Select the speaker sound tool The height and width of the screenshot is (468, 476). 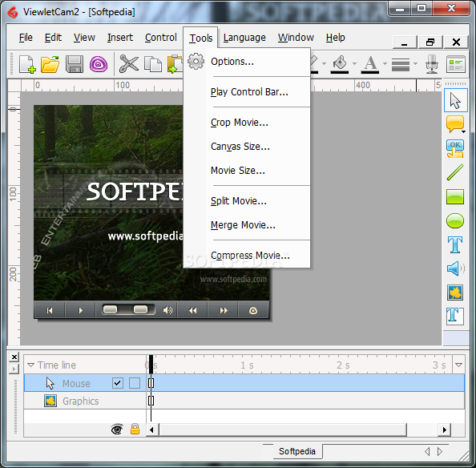tap(455, 268)
